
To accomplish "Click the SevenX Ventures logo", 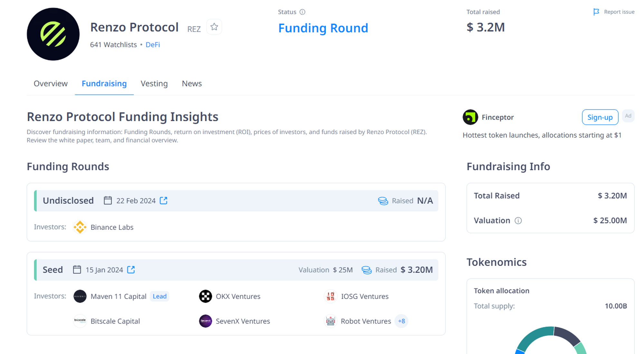I will click(x=205, y=321).
